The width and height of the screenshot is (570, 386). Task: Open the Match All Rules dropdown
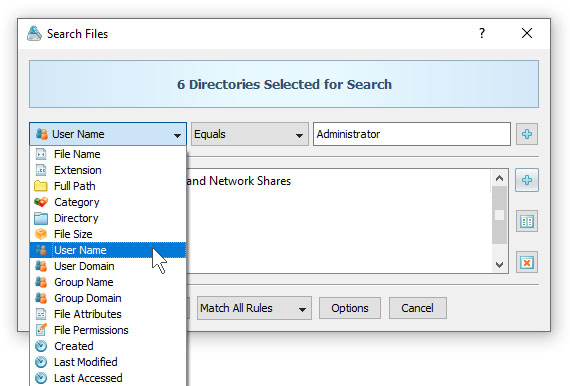coord(254,308)
